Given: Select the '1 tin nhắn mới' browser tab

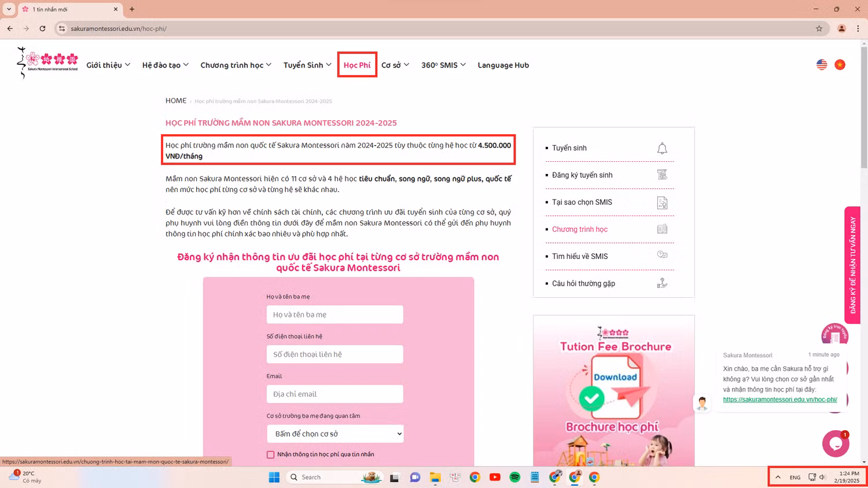Looking at the screenshot, I should coord(69,9).
